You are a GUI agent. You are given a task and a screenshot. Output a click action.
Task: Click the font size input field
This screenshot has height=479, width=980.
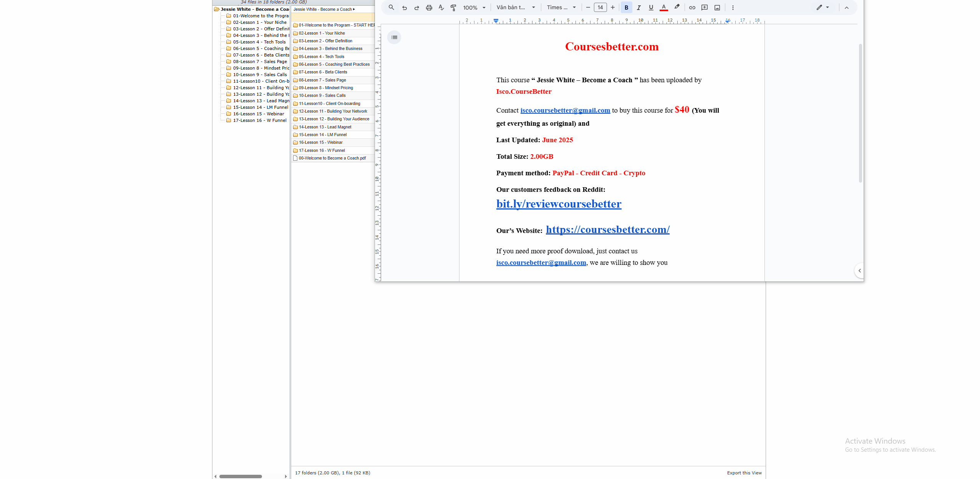600,8
